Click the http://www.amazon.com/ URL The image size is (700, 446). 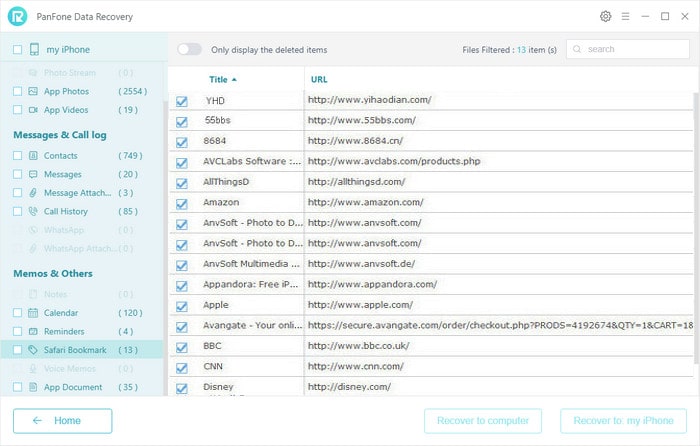[365, 202]
